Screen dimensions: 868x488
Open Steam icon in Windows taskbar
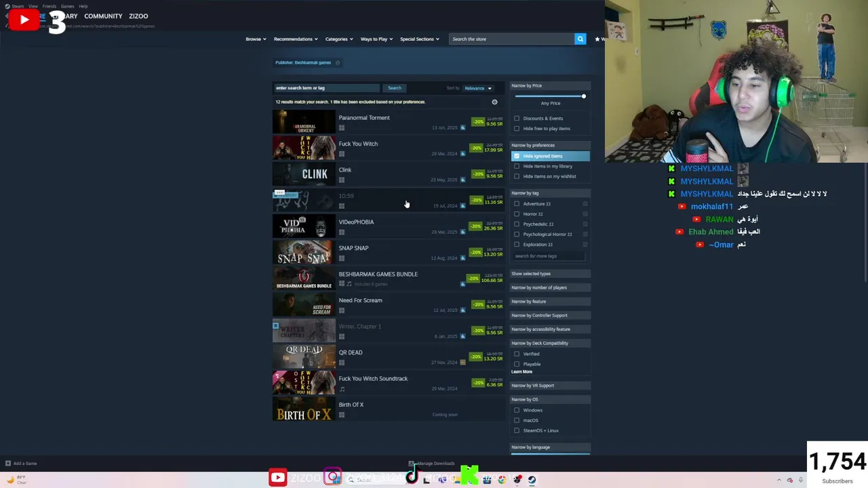pyautogui.click(x=532, y=479)
